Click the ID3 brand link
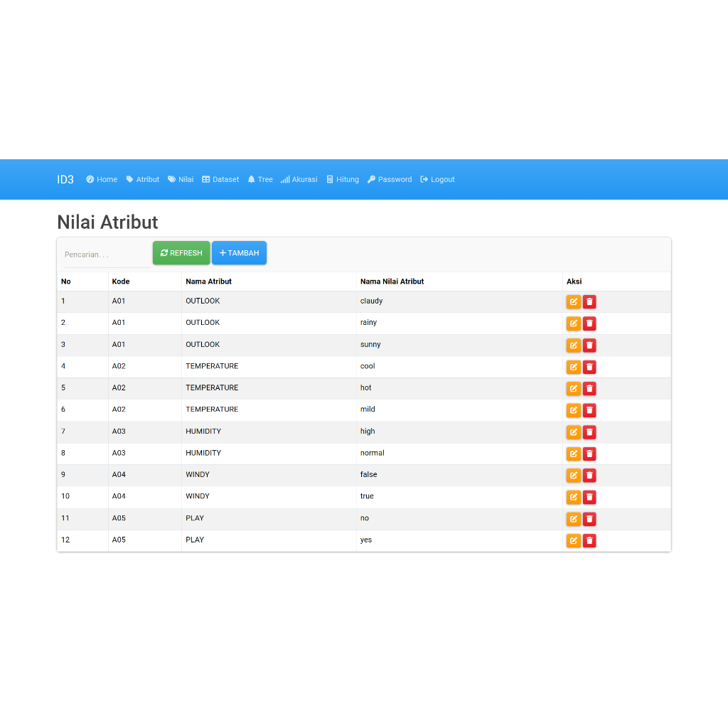This screenshot has height=728, width=728. [x=65, y=180]
